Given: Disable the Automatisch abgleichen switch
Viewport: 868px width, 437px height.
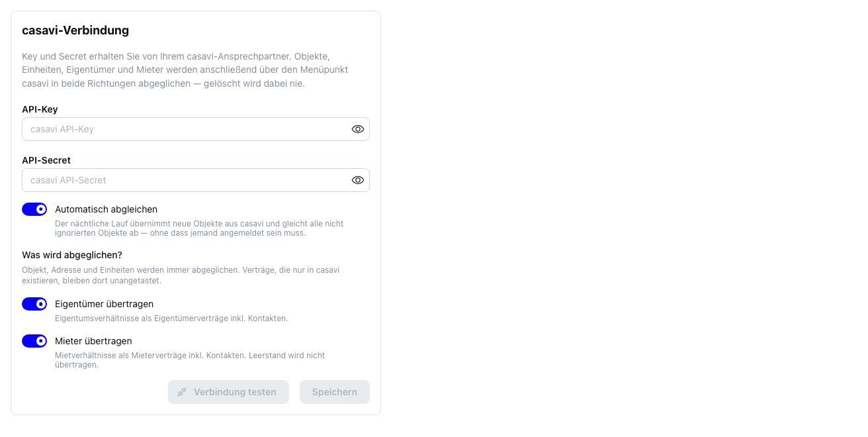Looking at the screenshot, I should (x=34, y=209).
